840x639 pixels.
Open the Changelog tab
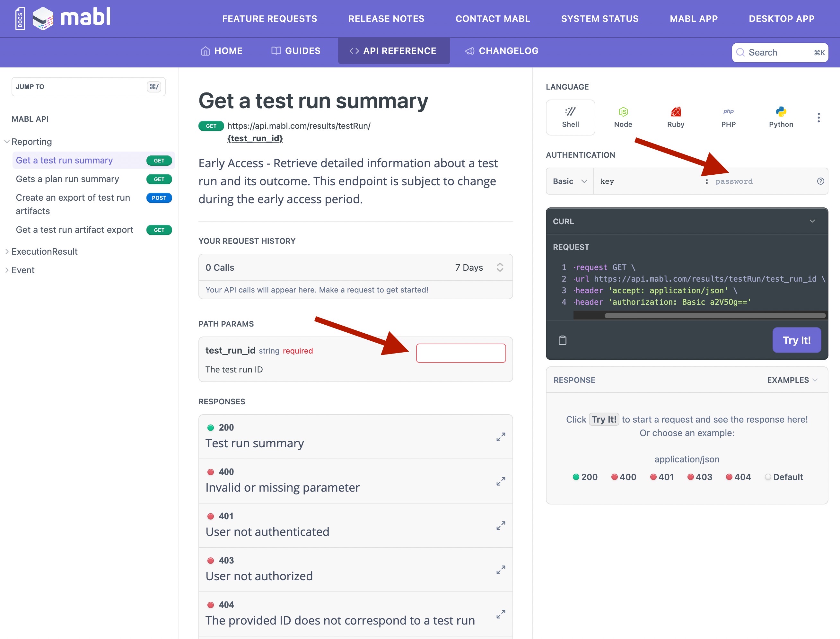(x=502, y=51)
